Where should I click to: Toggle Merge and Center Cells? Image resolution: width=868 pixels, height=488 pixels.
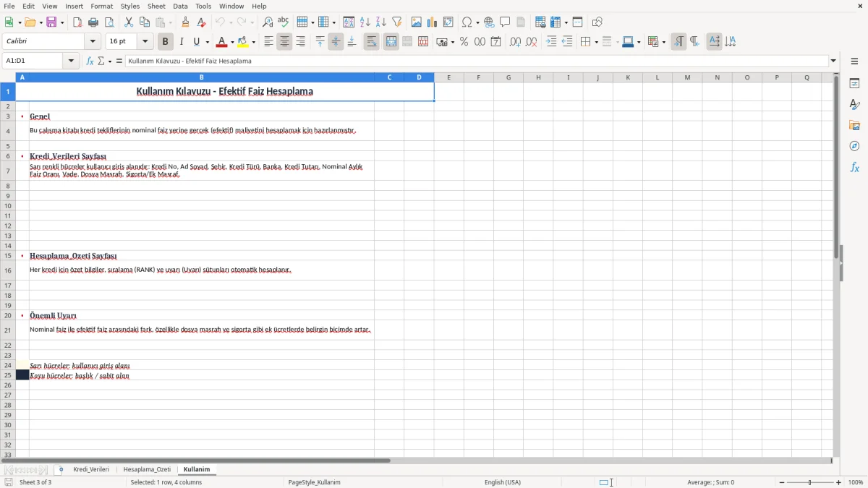(x=391, y=42)
